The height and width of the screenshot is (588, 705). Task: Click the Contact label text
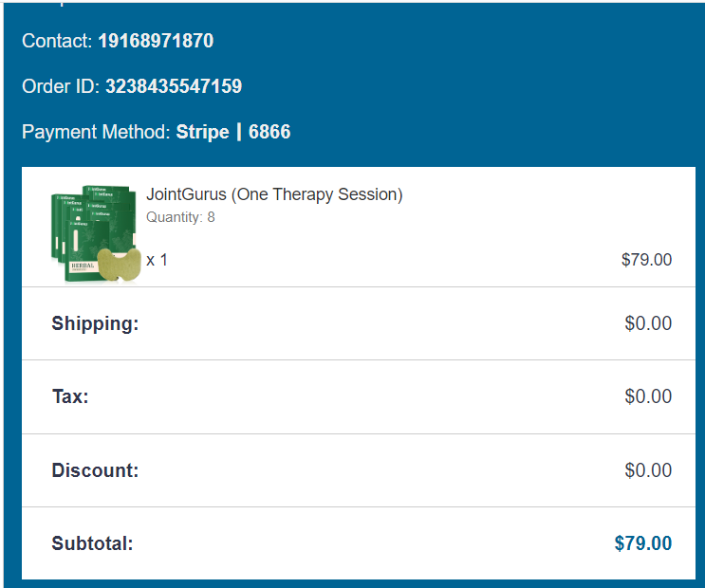click(x=57, y=42)
